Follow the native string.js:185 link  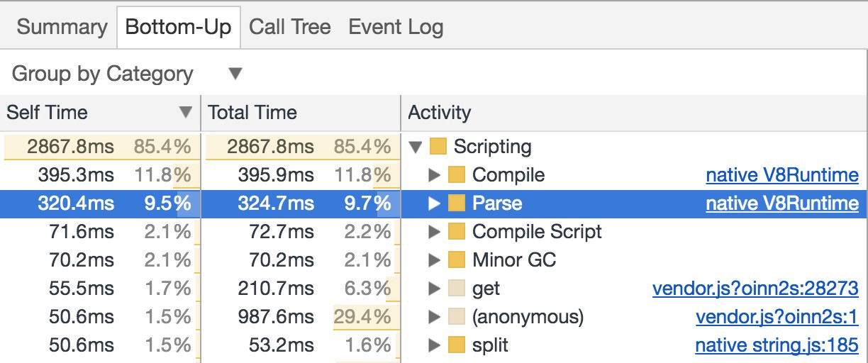pyautogui.click(x=777, y=345)
